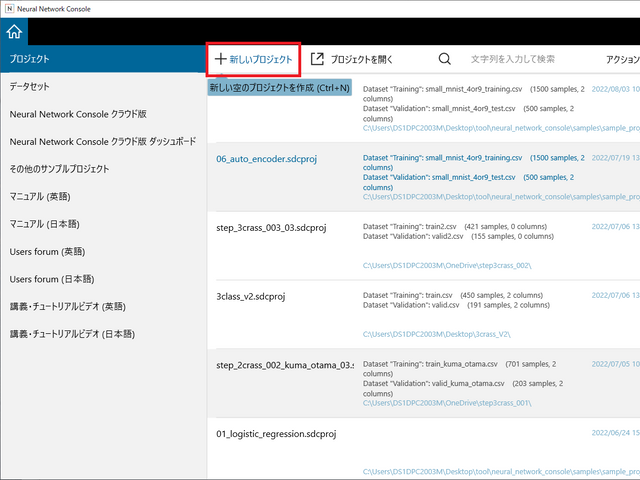Click the Neural Network Console title icon
This screenshot has height=480, width=640.
[x=9, y=8]
